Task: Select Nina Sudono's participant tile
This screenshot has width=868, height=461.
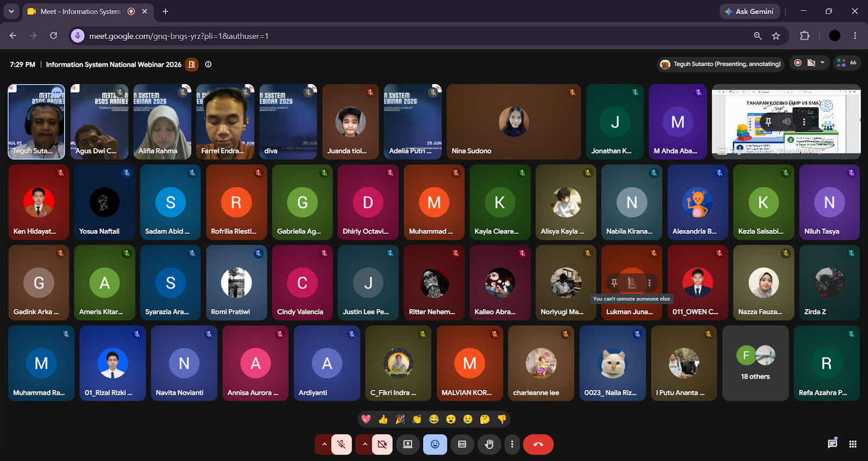Action: point(514,121)
